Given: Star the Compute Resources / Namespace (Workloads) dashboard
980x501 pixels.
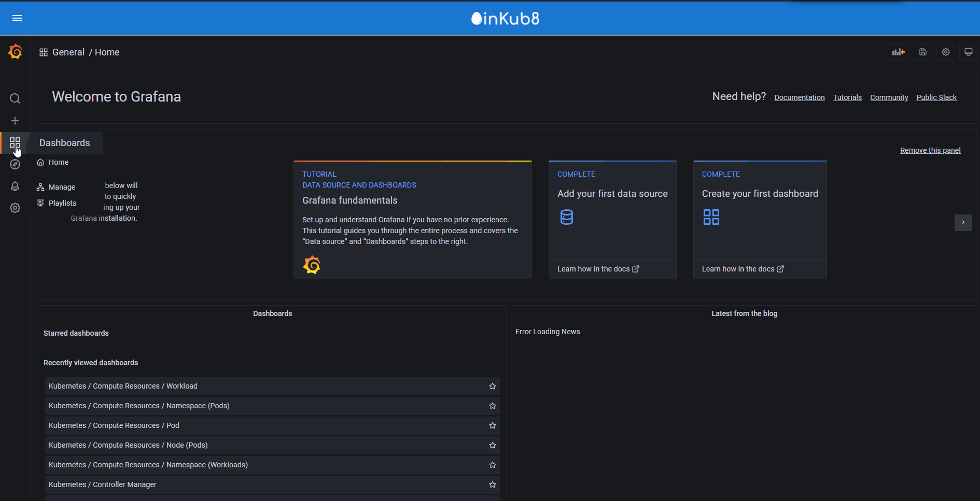Looking at the screenshot, I should coord(493,465).
